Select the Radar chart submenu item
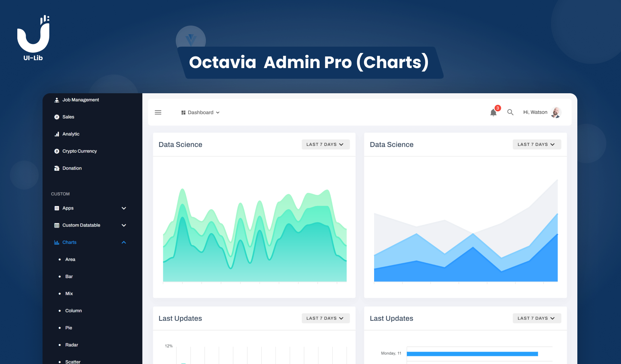 pyautogui.click(x=72, y=345)
